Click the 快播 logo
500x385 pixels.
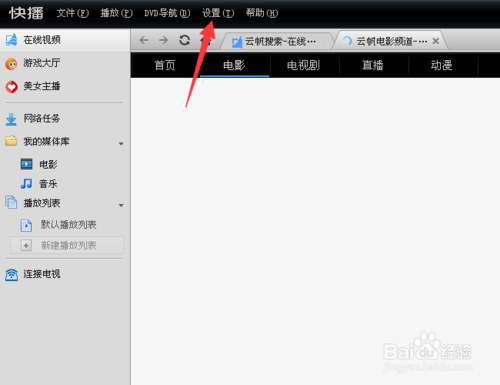26,13
